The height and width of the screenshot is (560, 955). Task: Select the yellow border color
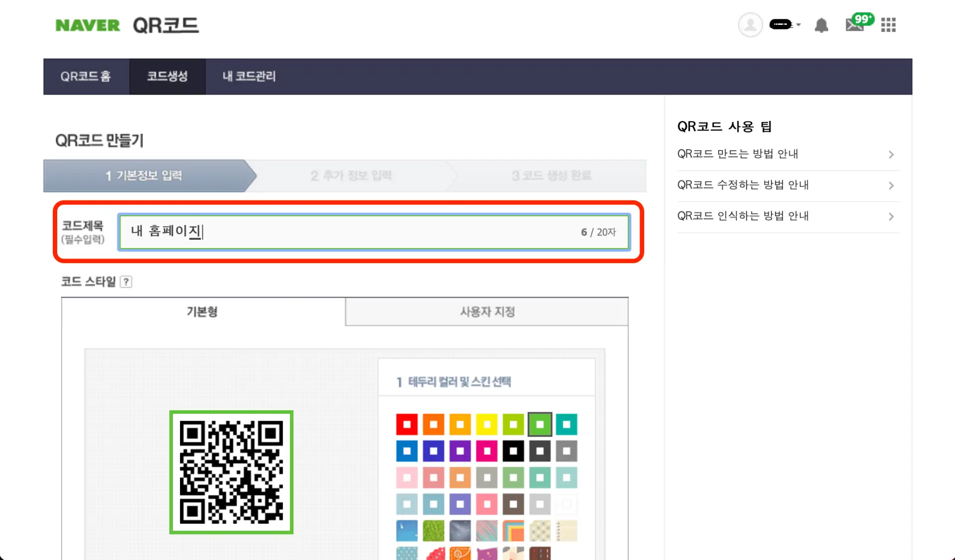coord(487,425)
